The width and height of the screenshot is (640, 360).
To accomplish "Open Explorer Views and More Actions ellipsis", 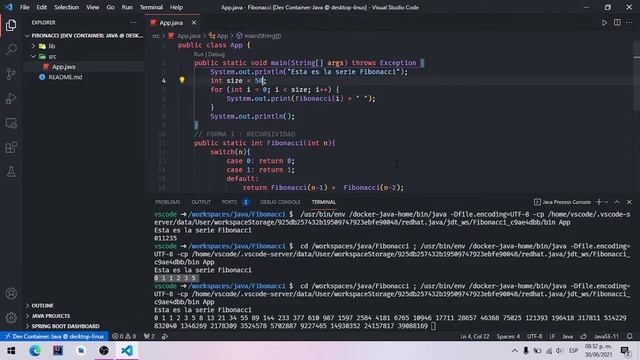I will pos(133,22).
